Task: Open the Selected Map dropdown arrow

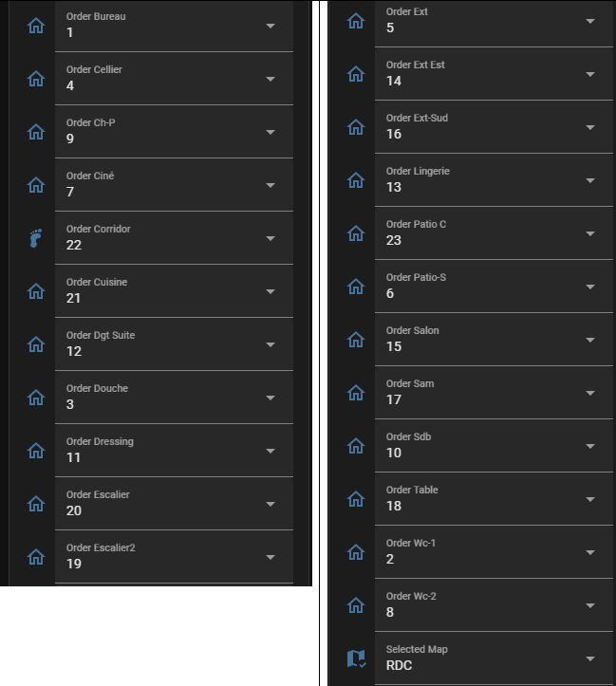Action: tap(590, 658)
